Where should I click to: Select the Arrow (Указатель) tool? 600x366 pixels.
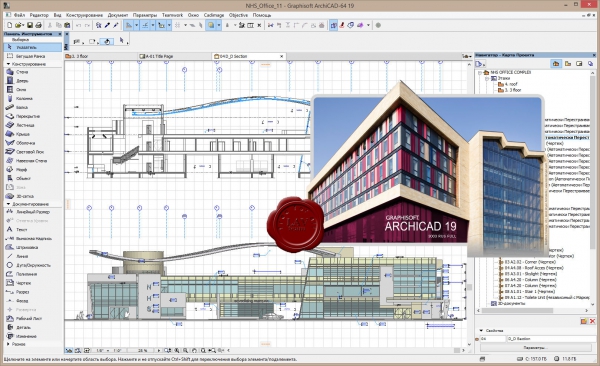pos(32,47)
